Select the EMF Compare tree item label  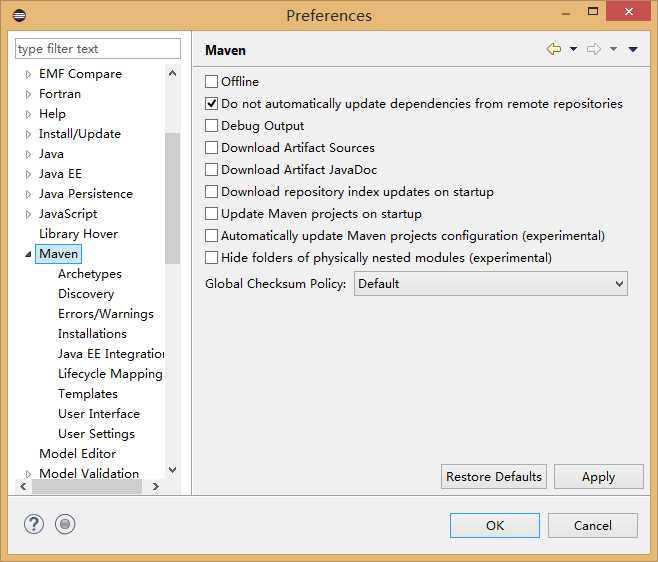(x=80, y=74)
